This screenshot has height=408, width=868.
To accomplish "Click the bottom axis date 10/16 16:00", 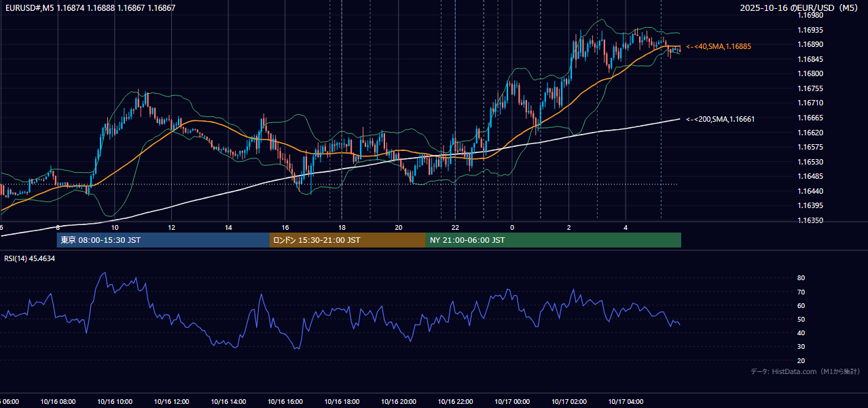I will [285, 401].
